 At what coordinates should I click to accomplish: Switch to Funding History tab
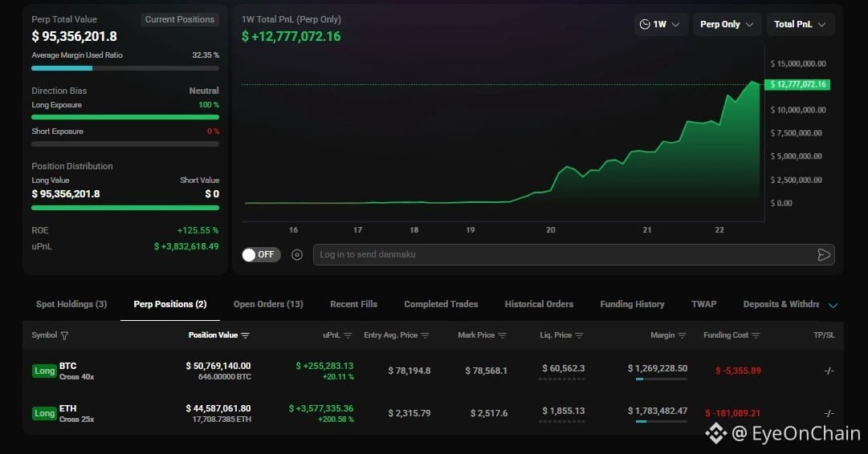click(x=632, y=304)
